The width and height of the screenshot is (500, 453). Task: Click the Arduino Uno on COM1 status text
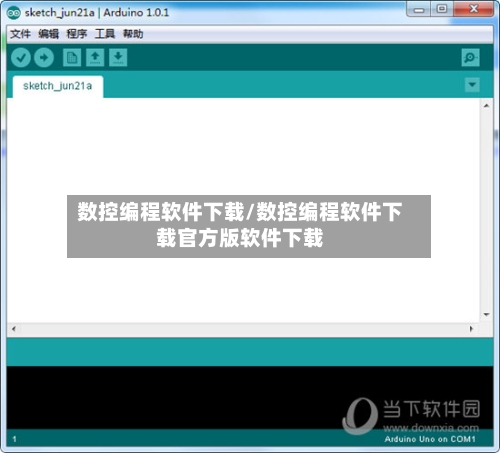(430, 439)
